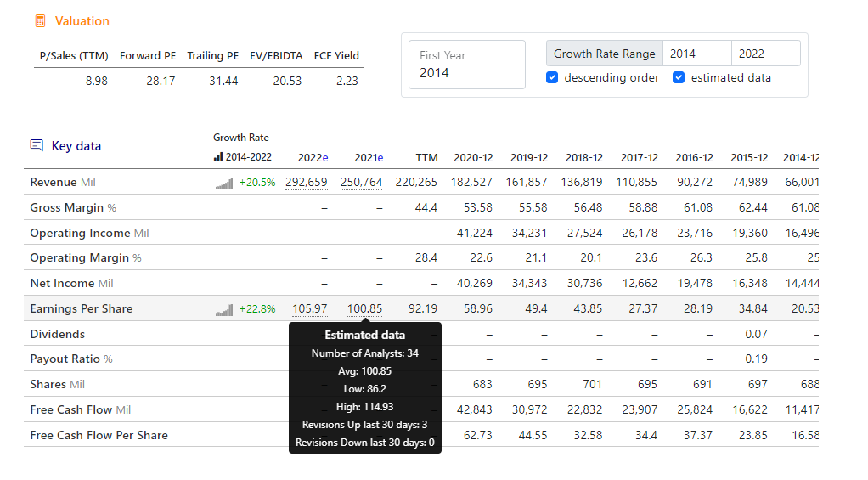Viewport: 868px width, 480px height.
Task: Select the Growth Rate Range end year 2022
Action: click(765, 54)
